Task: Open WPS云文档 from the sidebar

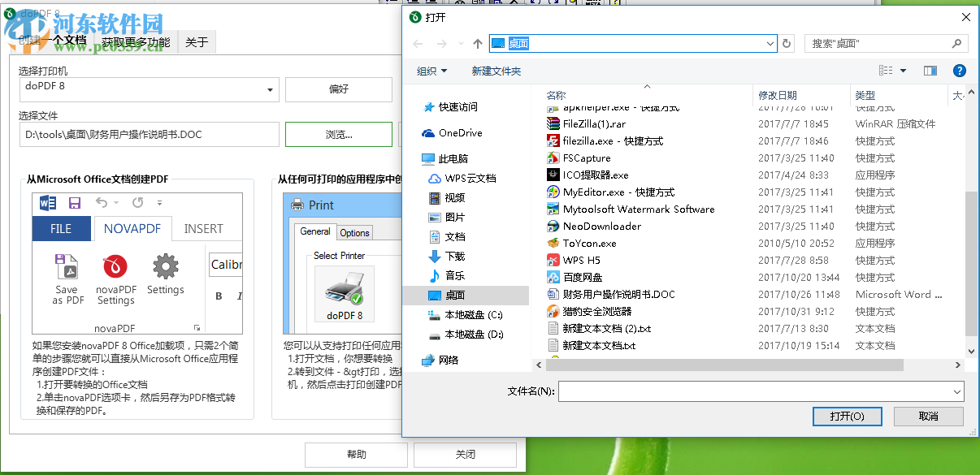Action: point(469,178)
